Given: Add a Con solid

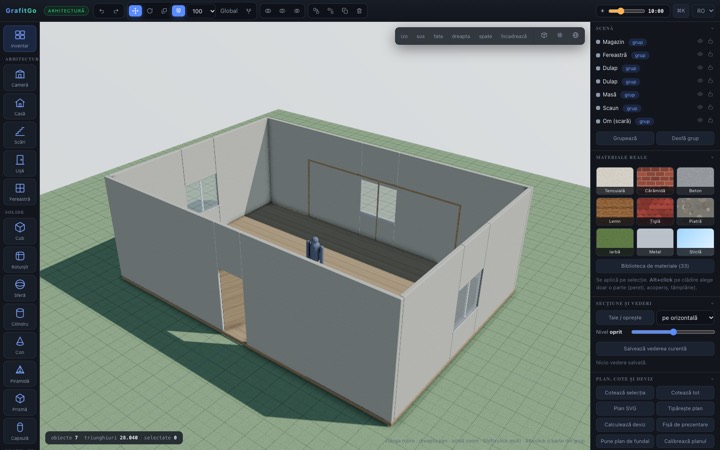Looking at the screenshot, I should (20, 345).
